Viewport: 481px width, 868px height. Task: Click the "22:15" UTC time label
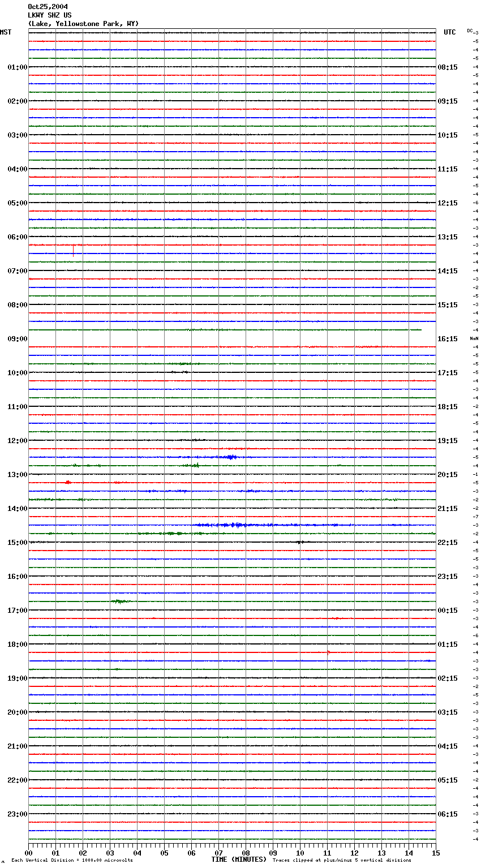448,543
